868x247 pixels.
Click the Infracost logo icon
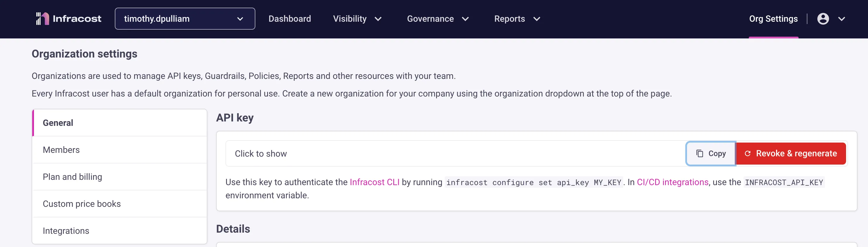pos(42,18)
